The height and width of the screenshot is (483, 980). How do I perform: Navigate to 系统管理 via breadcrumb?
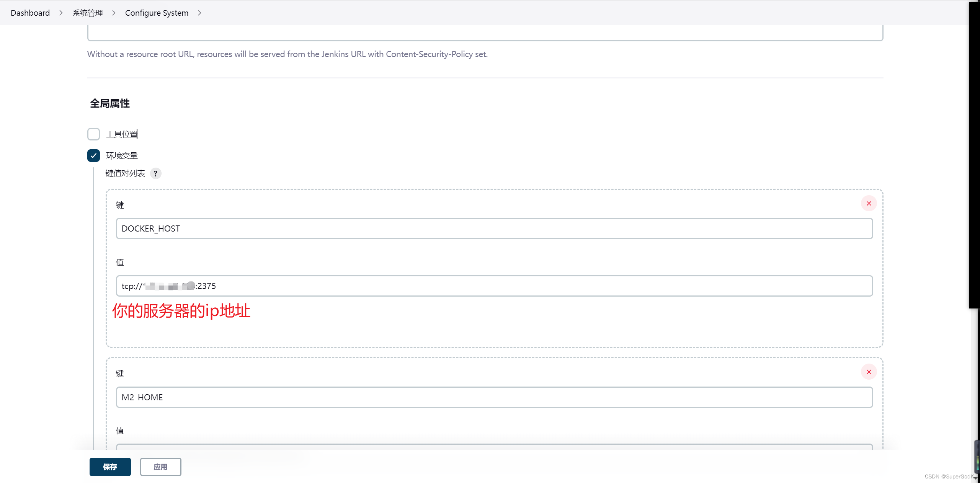point(88,13)
